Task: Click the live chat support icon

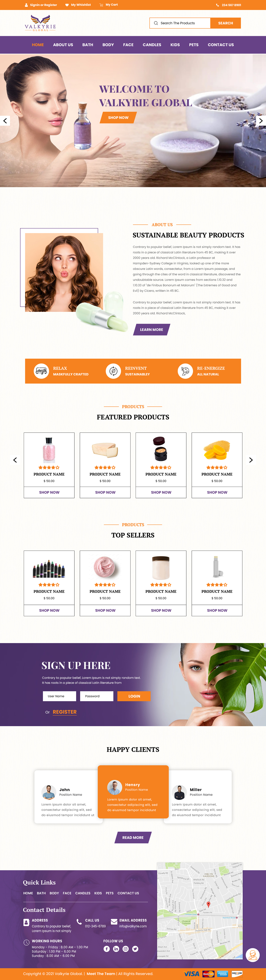Action: coord(252,955)
